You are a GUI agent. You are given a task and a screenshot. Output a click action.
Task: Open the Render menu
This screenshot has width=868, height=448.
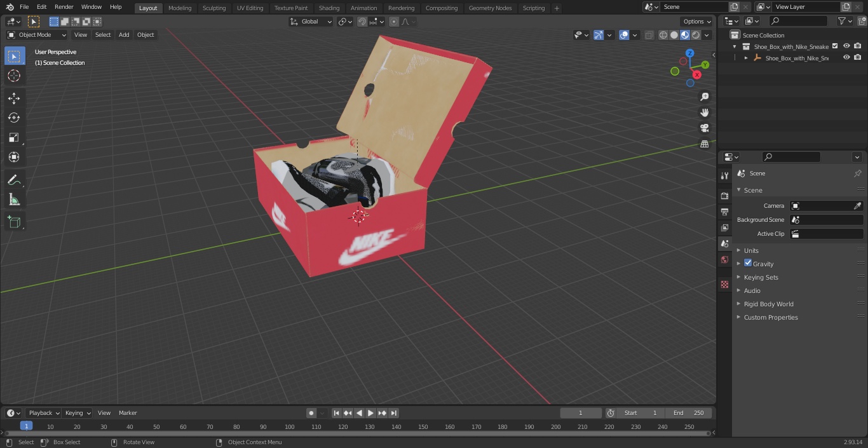pyautogui.click(x=64, y=7)
